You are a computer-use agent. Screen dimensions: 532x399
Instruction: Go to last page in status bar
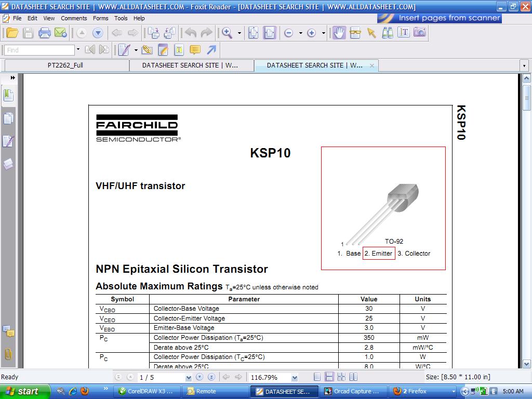(211, 377)
